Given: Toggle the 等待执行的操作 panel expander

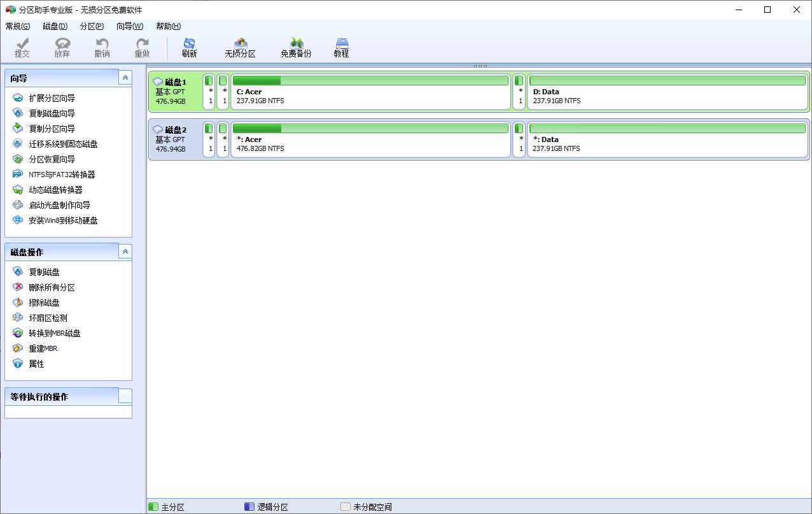Looking at the screenshot, I should point(125,396).
